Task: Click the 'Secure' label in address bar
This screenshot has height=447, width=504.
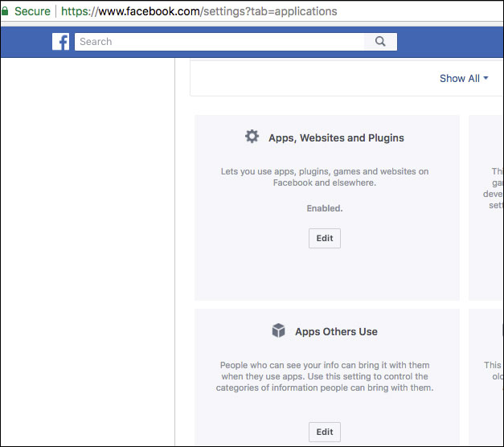Action: pyautogui.click(x=32, y=11)
